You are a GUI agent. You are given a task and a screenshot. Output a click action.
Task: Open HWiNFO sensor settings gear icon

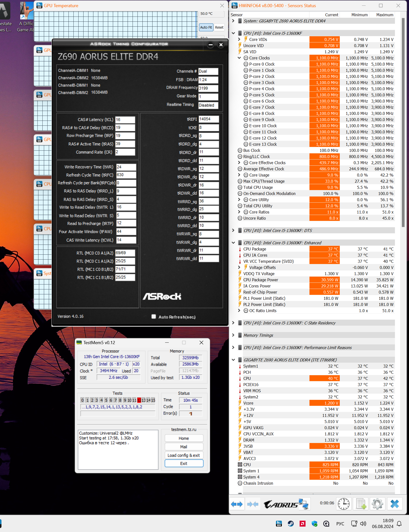point(377,504)
